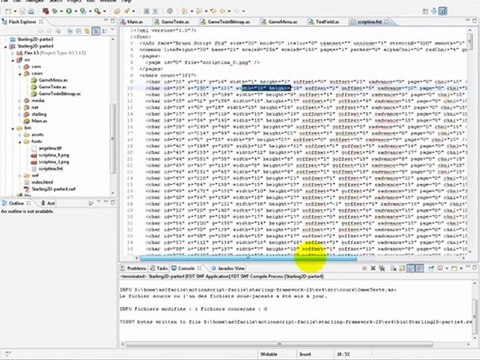The width and height of the screenshot is (480, 360).
Task: Click the Save toolbar icon
Action: click(x=23, y=11)
